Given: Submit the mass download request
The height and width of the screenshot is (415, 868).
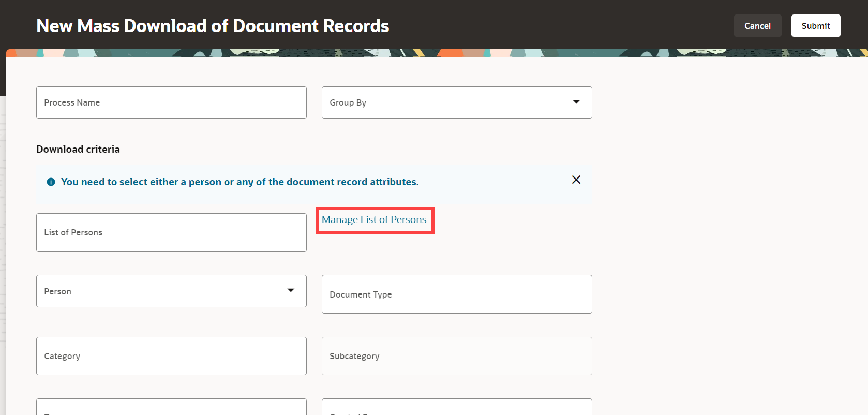Looking at the screenshot, I should pyautogui.click(x=816, y=26).
